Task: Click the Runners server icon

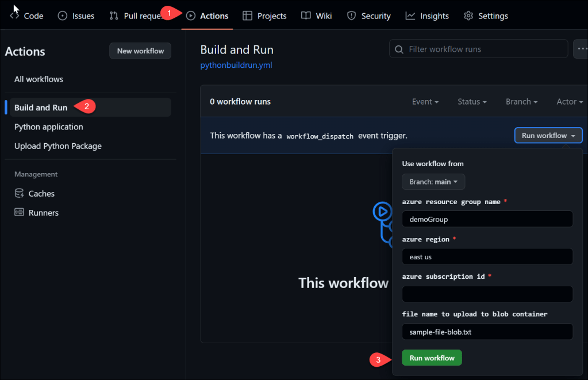Action: 20,213
